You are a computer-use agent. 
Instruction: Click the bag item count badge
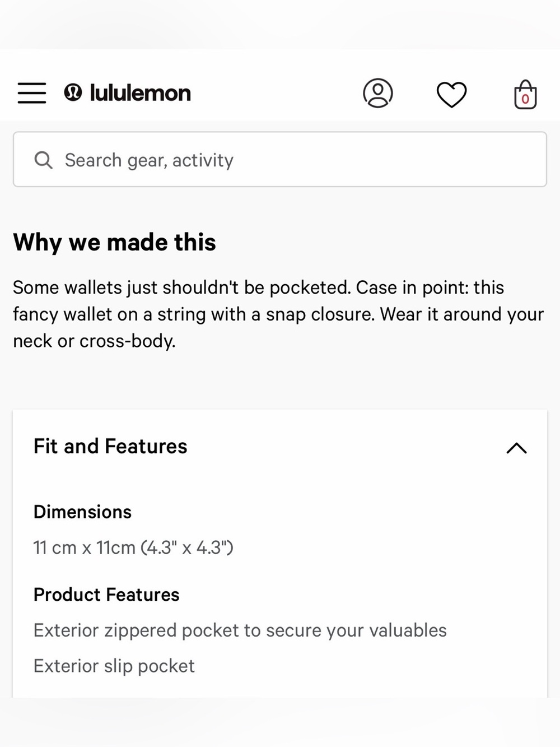click(x=525, y=99)
